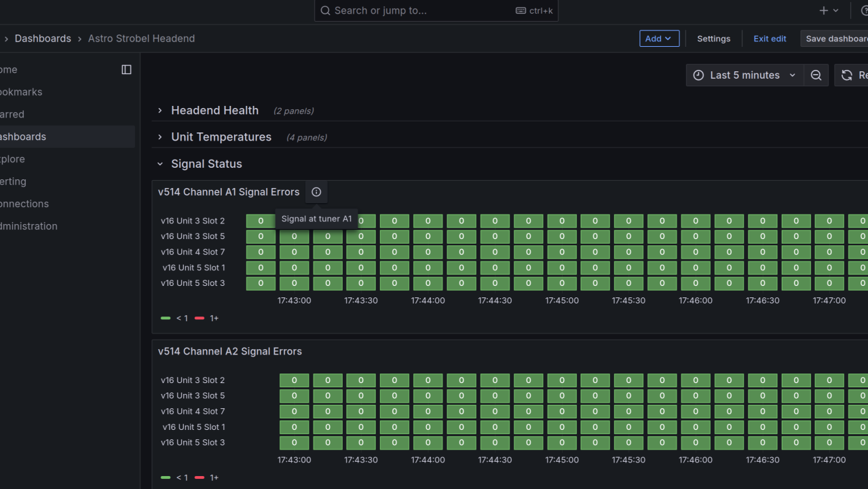Click the '(4 panels)' text in Unit Temperatures
This screenshot has width=868, height=489.
306,137
